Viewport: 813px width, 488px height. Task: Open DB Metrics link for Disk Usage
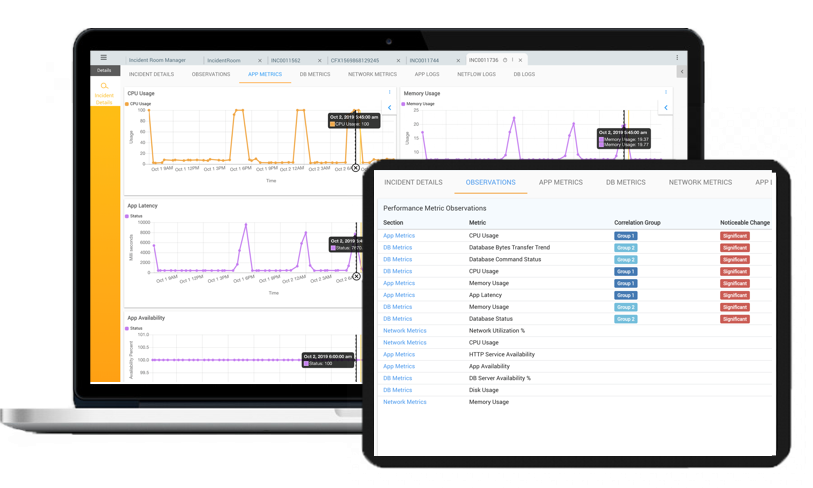click(397, 390)
